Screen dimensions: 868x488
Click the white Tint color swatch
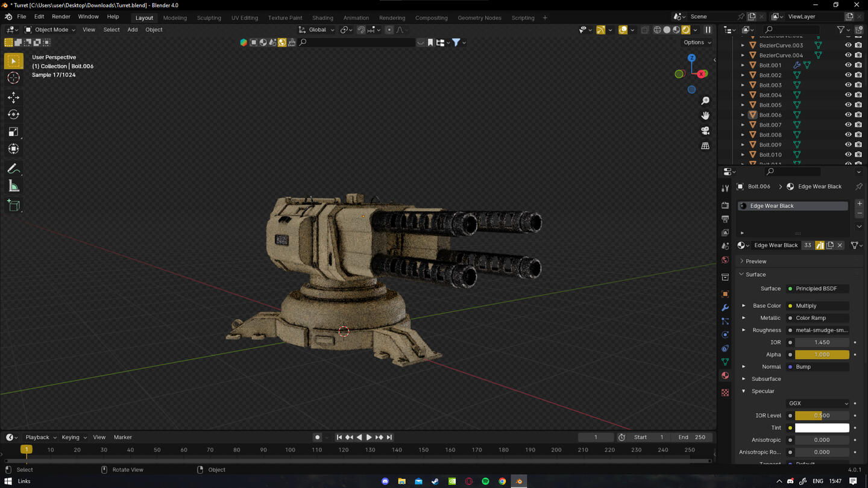point(822,428)
